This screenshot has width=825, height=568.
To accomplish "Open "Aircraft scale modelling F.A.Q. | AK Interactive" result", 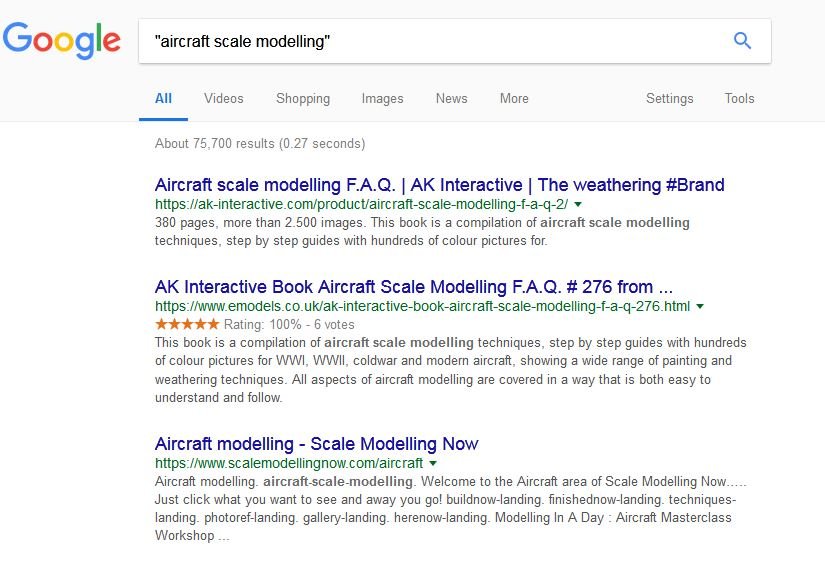I will (x=439, y=185).
